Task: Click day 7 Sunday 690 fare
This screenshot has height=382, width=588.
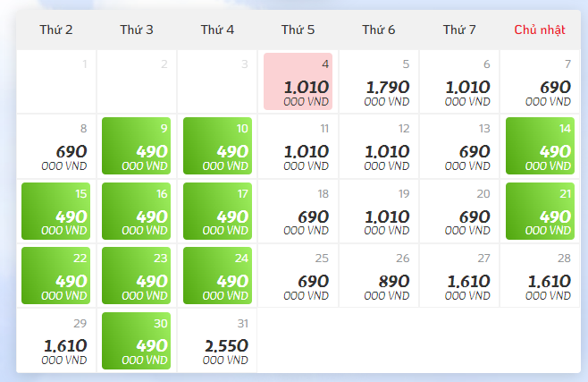Action: click(540, 81)
